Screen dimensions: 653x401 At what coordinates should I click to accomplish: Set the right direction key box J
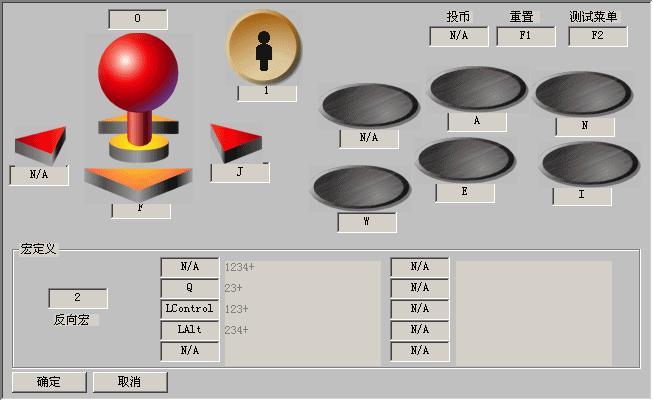coord(240,172)
